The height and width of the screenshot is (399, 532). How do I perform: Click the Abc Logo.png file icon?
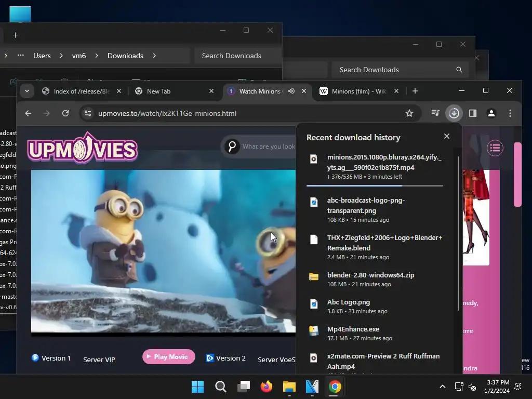click(x=314, y=303)
